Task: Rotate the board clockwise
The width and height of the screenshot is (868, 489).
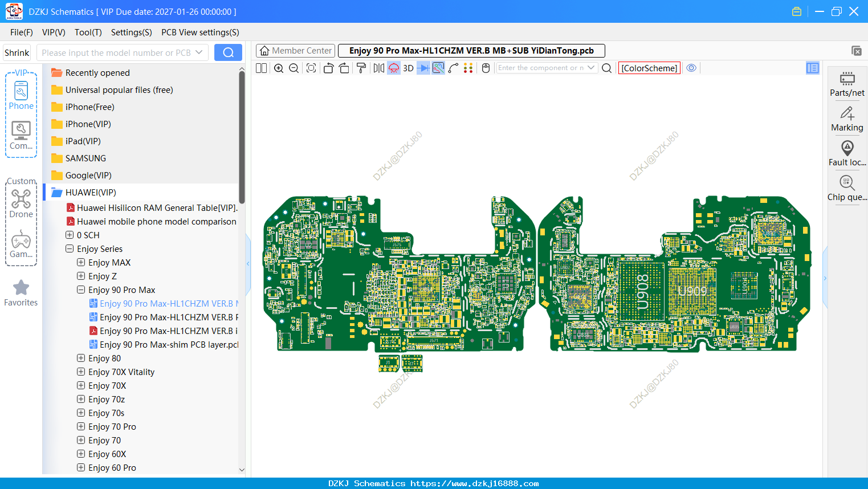Action: (x=344, y=68)
